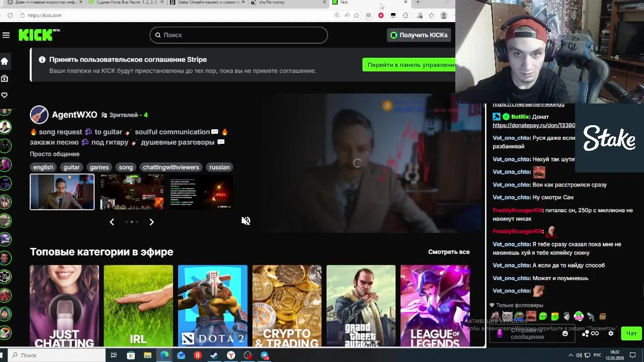Image resolution: width=644 pixels, height=362 pixels.
Task: Switch to the Stake casino browser tab
Action: tap(206, 3)
